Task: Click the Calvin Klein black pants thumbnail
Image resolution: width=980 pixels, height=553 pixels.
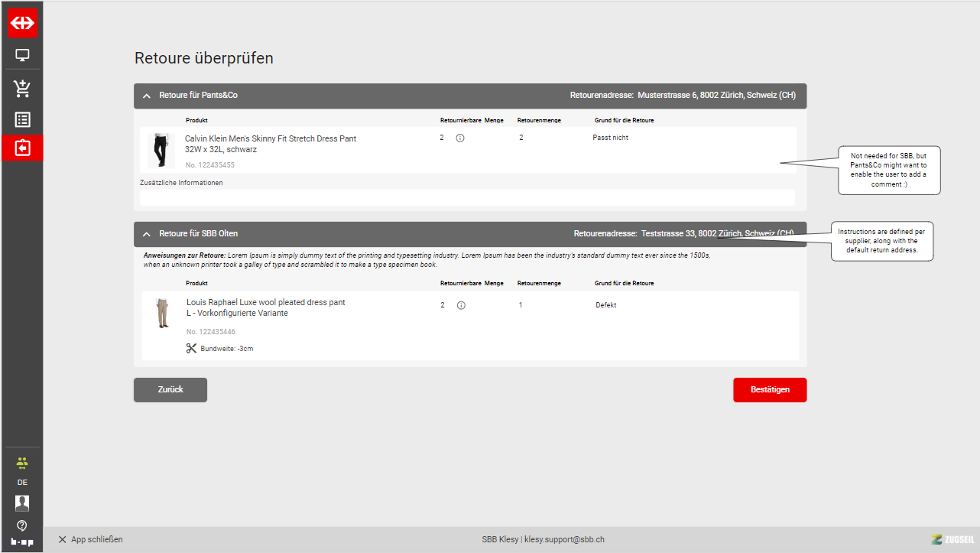Action: coord(161,150)
